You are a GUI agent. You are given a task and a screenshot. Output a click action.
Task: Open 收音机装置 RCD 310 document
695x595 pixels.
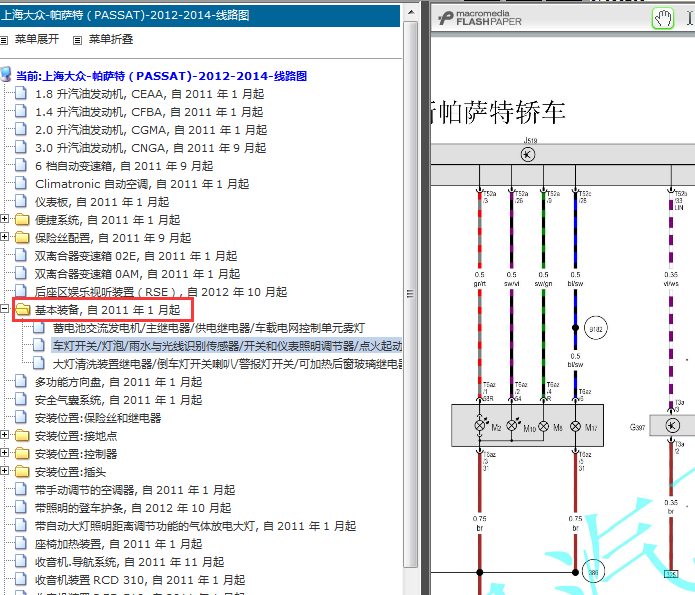pyautogui.click(x=140, y=580)
